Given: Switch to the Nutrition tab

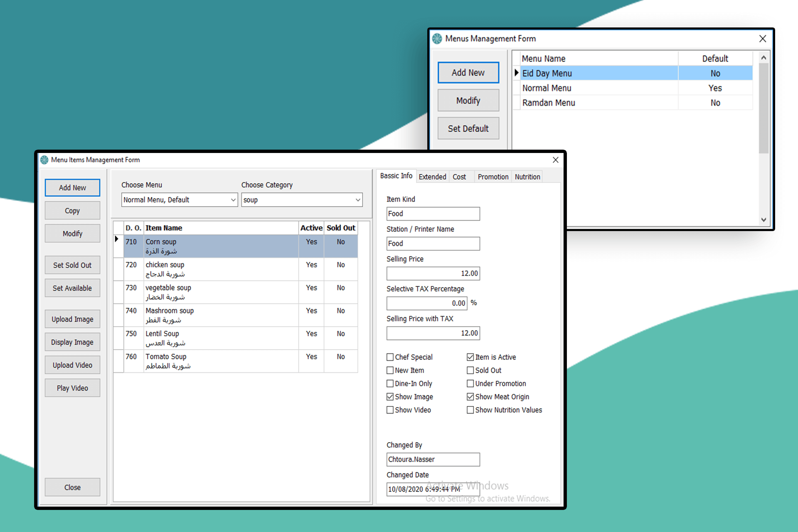Looking at the screenshot, I should pyautogui.click(x=527, y=176).
